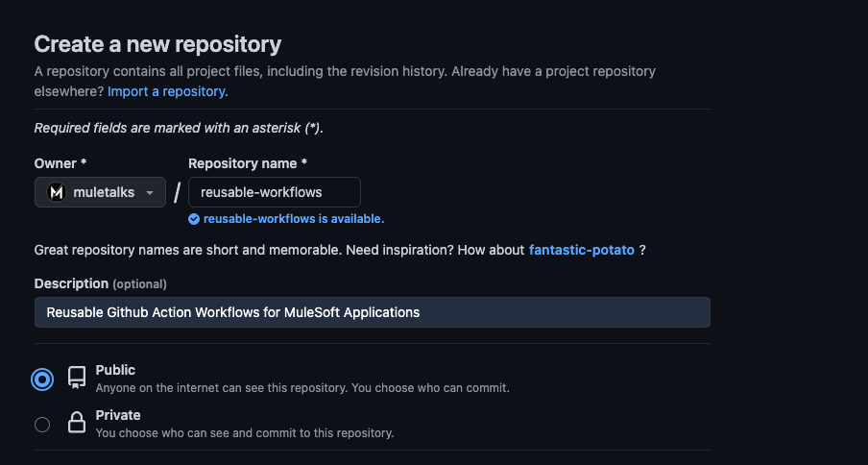Click 'You choose who can see and commit' text
This screenshot has width=868, height=465.
tap(245, 433)
